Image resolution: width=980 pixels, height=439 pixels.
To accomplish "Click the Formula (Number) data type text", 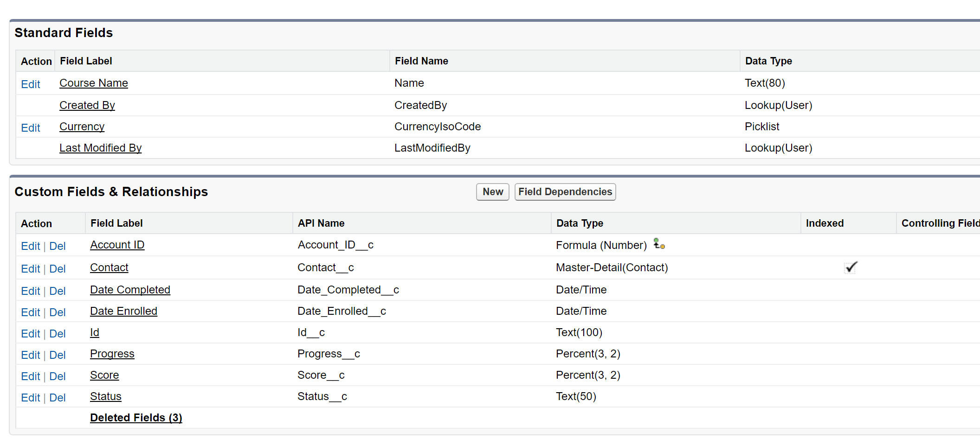I will [x=601, y=245].
